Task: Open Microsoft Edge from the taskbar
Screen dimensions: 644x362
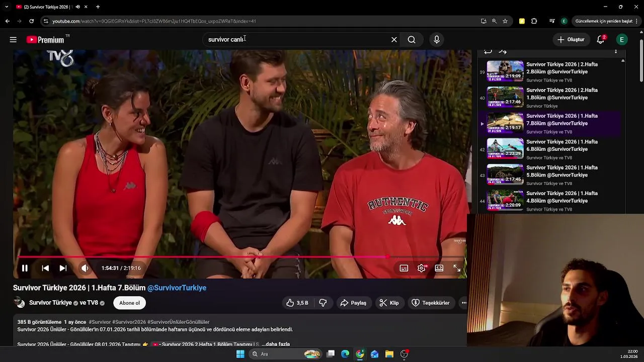Action: [345, 354]
